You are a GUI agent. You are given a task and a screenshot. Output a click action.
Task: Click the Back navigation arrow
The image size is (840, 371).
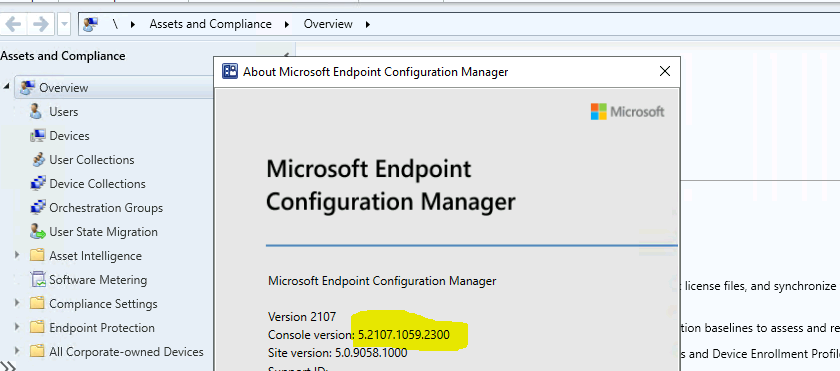pos(13,24)
